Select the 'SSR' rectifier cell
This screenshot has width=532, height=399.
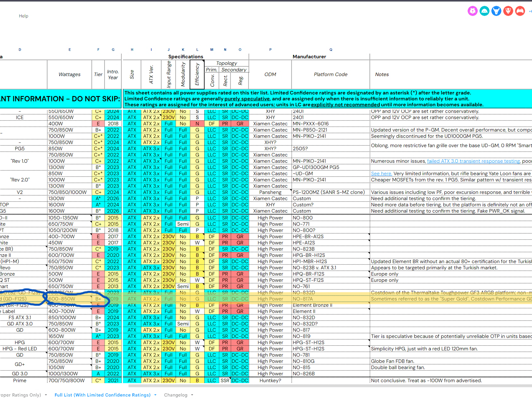pos(225,381)
